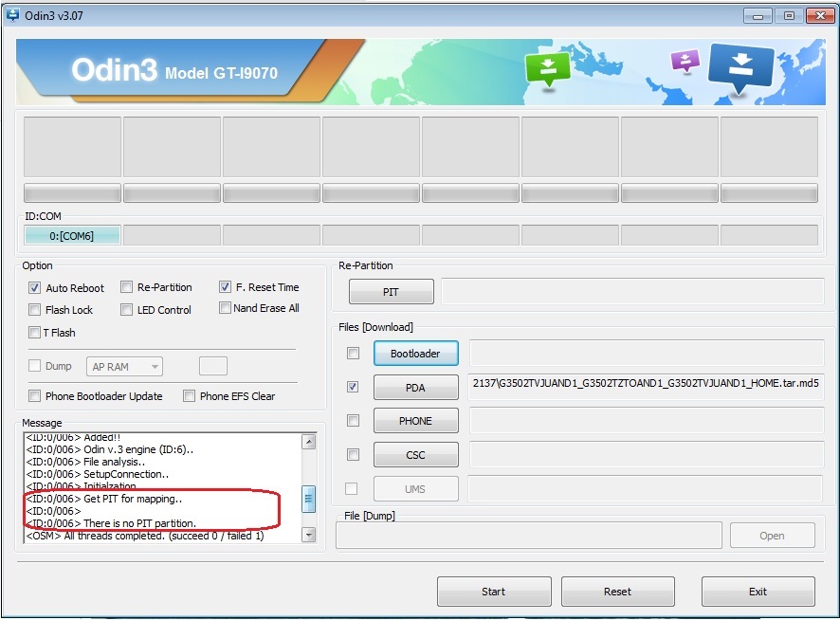840x620 pixels.
Task: Tick the checkbox beside CSC file
Action: (x=353, y=454)
